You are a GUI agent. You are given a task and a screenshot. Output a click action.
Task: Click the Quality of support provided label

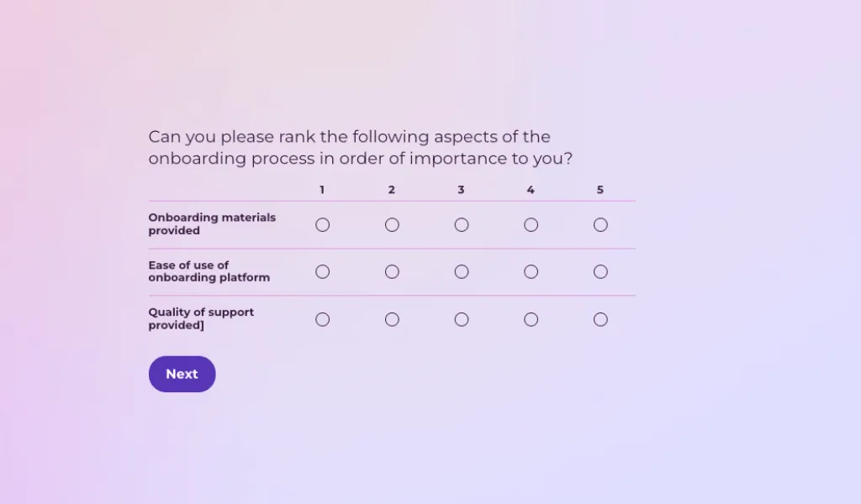click(201, 318)
